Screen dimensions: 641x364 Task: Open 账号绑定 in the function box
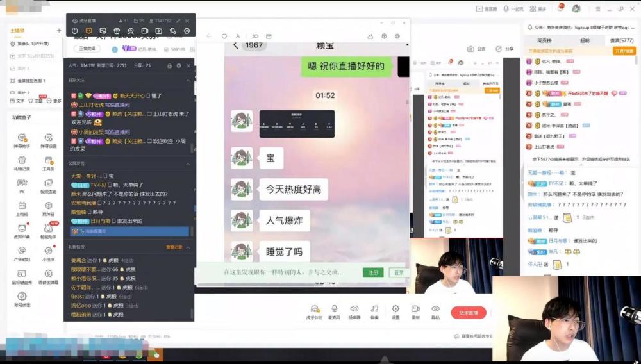[22, 299]
